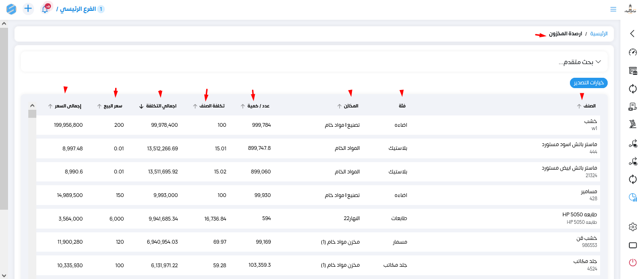Click the blue app logo at top-left
This screenshot has height=279, width=644.
(x=11, y=9)
